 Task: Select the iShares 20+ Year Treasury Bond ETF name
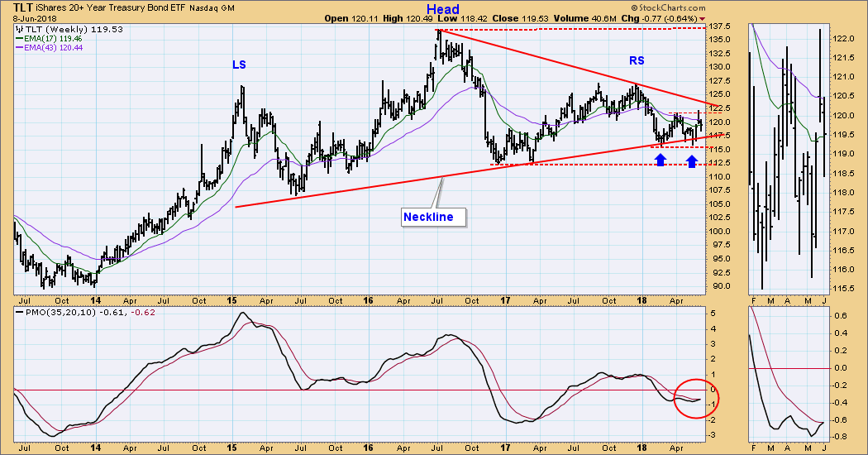click(112, 8)
